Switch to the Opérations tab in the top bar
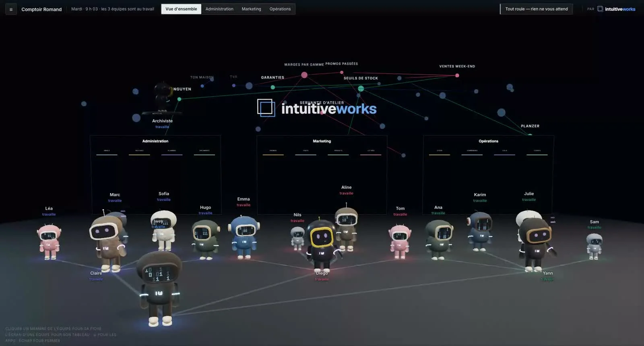Viewport: 644px width, 346px height. click(x=280, y=9)
